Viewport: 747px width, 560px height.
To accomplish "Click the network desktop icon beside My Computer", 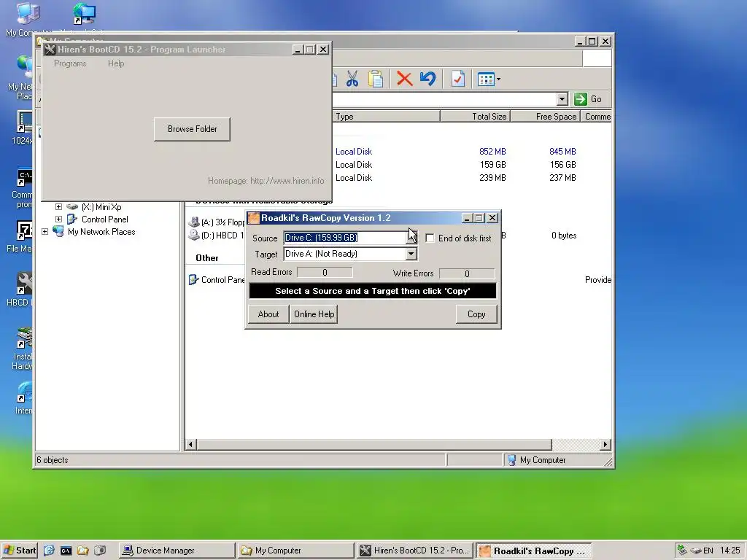I will (84, 15).
